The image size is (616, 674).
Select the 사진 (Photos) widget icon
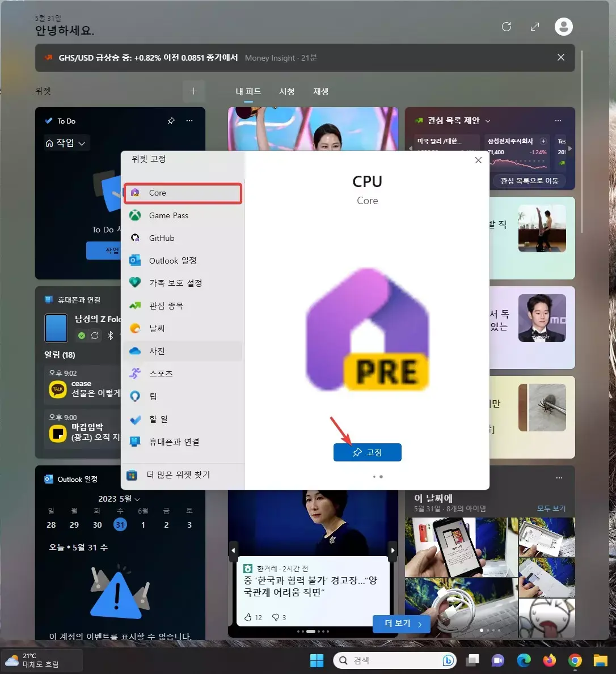(x=134, y=351)
